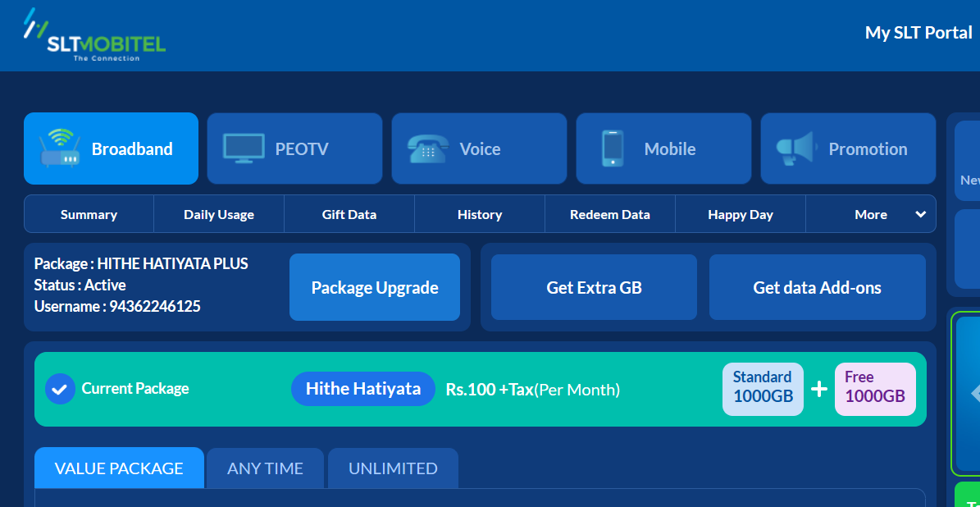Click the Get Extra GB button

pos(594,288)
